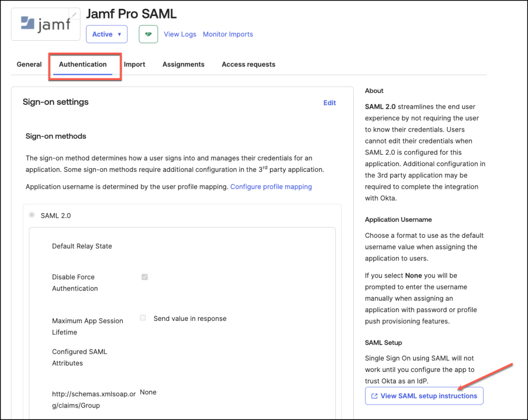Switch to the Access requests tab
Image resolution: width=528 pixels, height=420 pixels.
coord(249,64)
